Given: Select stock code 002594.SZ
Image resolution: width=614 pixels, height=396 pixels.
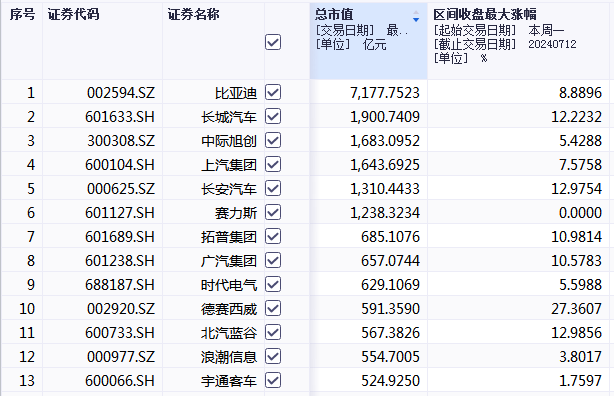Looking at the screenshot, I should click(x=121, y=93).
